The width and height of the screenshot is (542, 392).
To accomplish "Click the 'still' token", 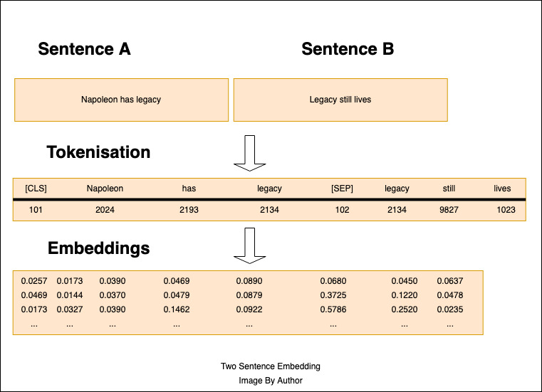I will (449, 189).
